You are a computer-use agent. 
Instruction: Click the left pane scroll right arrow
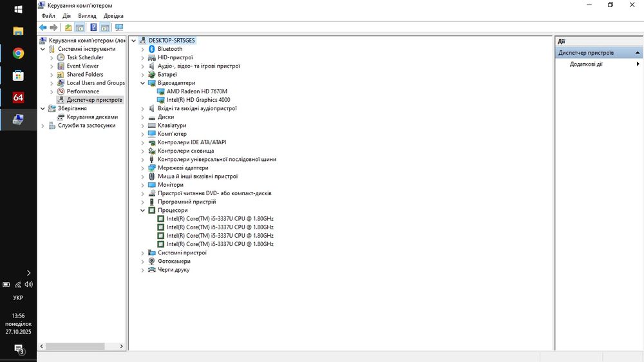[121, 347]
